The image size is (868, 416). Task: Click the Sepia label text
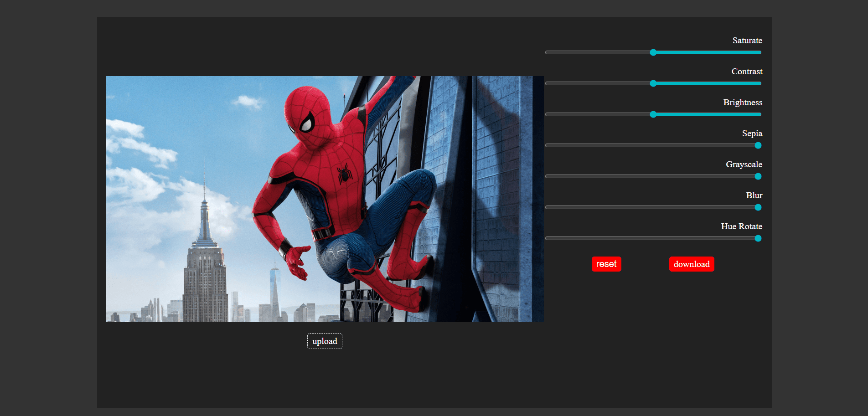click(753, 134)
